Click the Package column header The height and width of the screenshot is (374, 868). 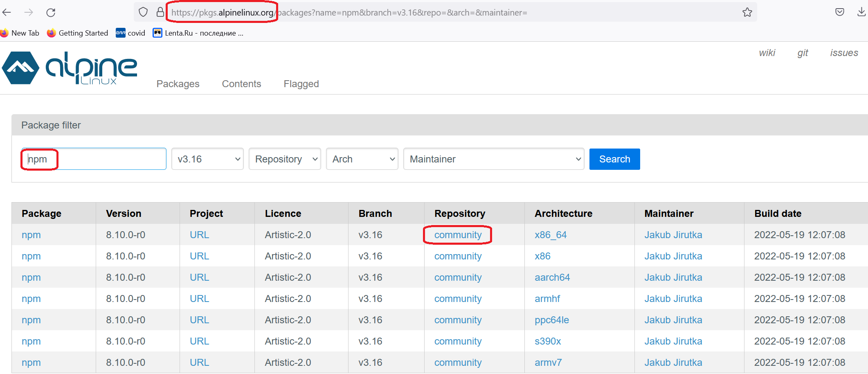click(41, 214)
